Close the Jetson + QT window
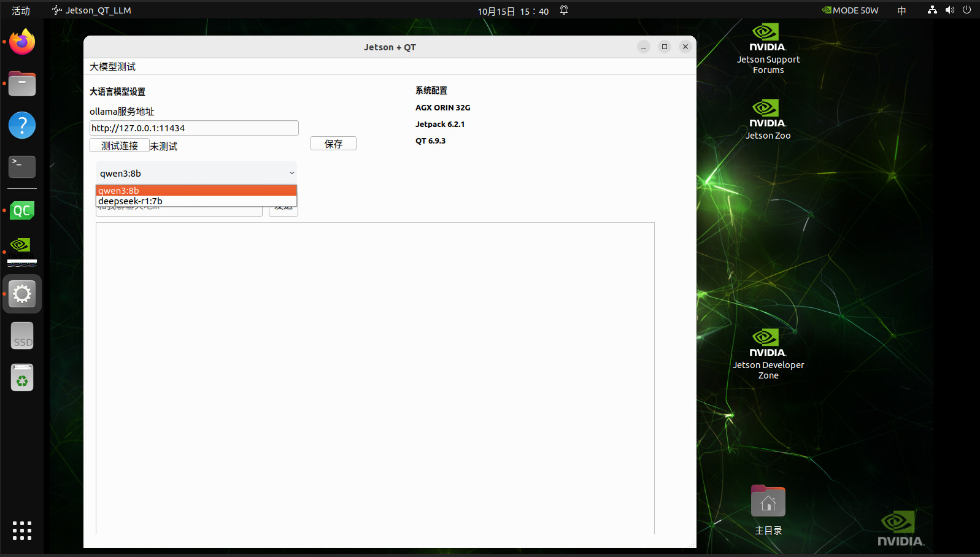This screenshot has height=557, width=980. pyautogui.click(x=685, y=47)
